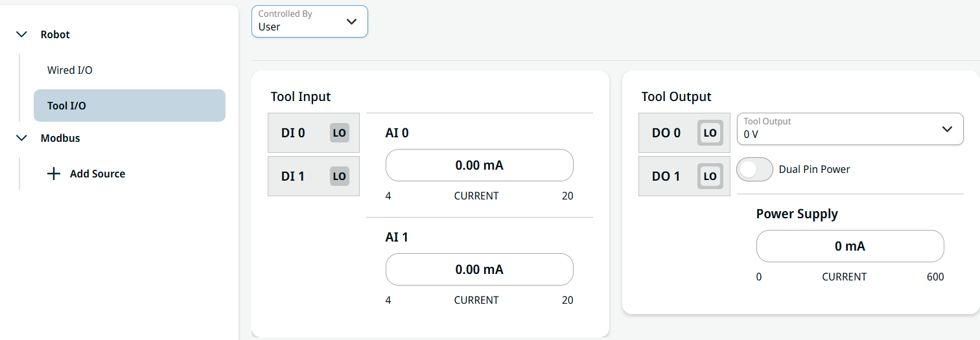
Task: Click the DO 1 output button
Action: point(666,176)
